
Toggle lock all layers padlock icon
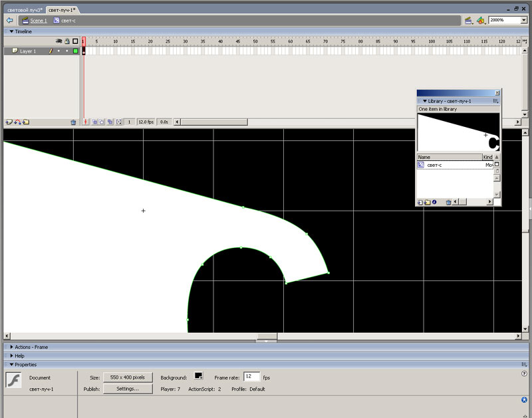coord(66,41)
